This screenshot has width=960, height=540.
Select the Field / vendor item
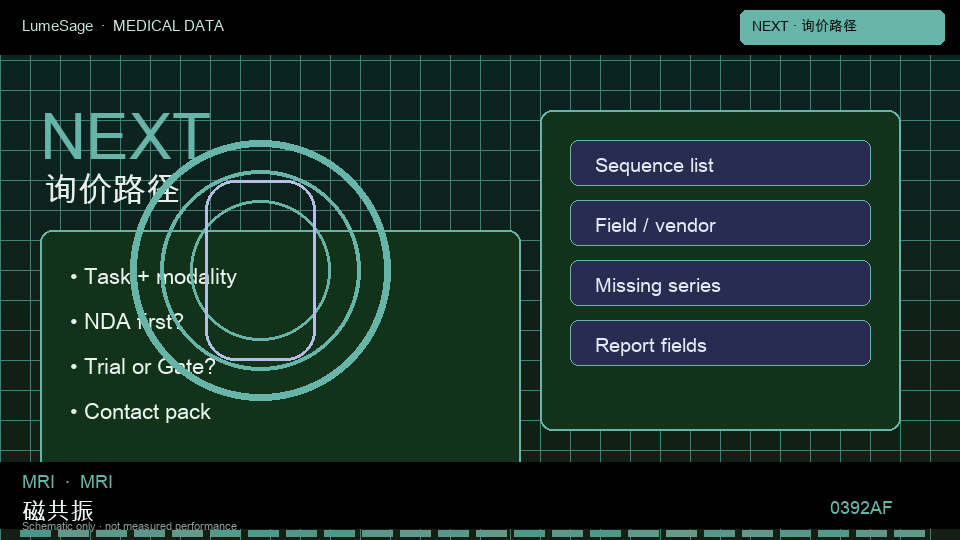720,223
